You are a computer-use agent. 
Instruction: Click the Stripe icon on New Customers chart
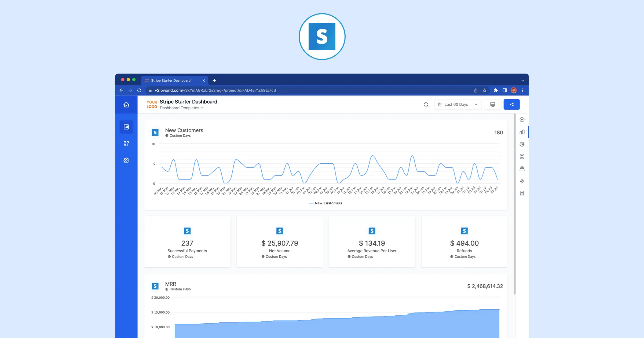click(155, 133)
